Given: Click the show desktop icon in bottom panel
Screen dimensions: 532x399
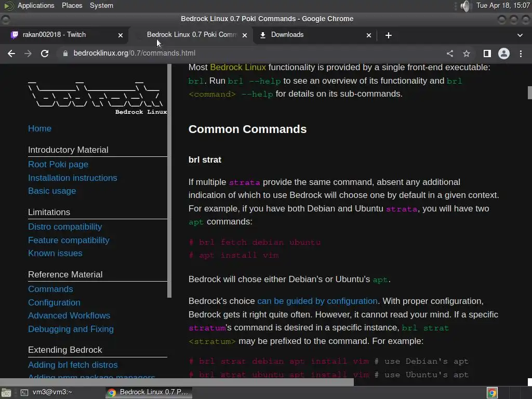Looking at the screenshot, I should pyautogui.click(x=6, y=393).
